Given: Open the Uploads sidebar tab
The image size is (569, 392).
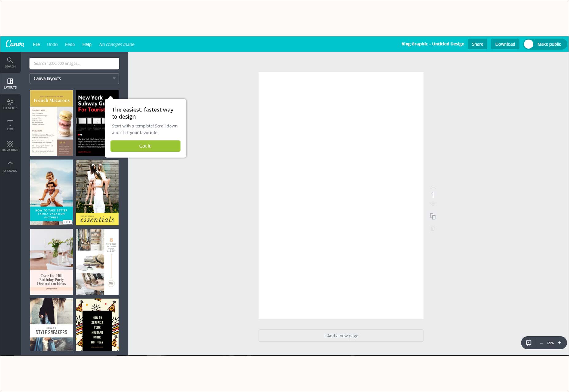Looking at the screenshot, I should pos(10,167).
